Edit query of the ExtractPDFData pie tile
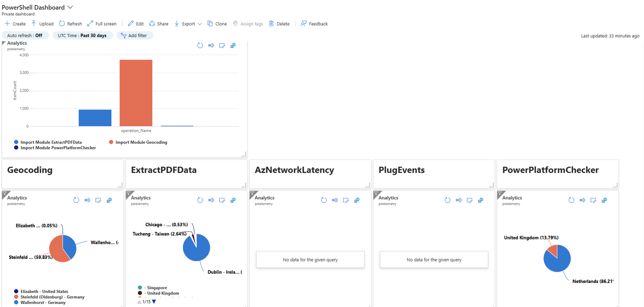Viewport: 644px width, 307px height. (222, 200)
